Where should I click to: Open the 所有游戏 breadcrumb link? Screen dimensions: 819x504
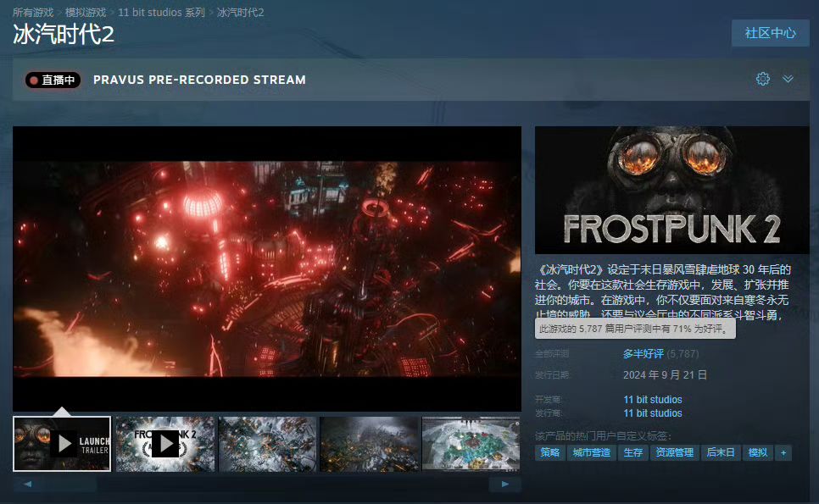[x=33, y=12]
